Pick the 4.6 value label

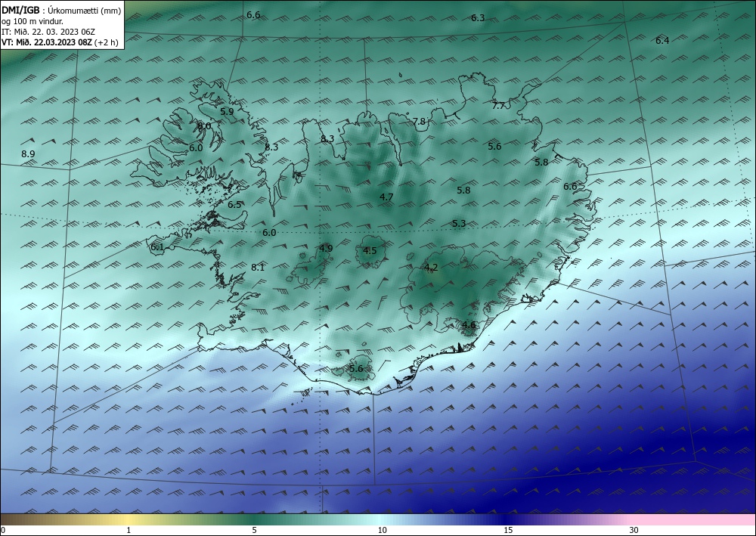(x=469, y=325)
